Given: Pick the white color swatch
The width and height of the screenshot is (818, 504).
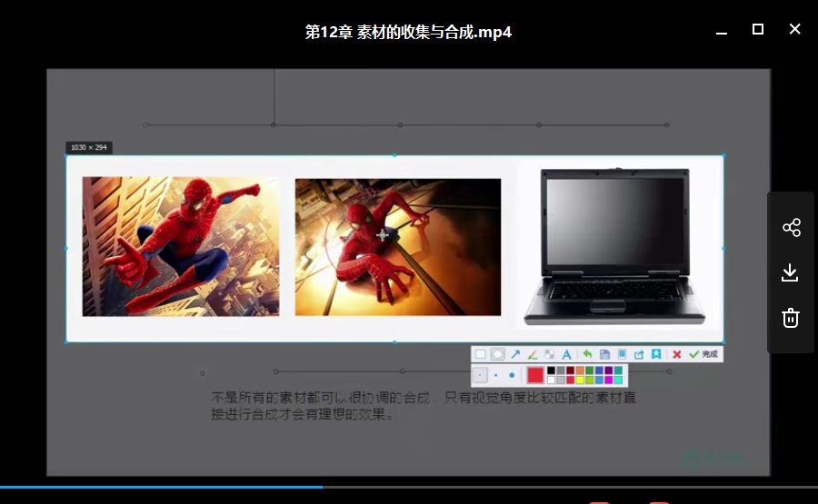Looking at the screenshot, I should [551, 380].
